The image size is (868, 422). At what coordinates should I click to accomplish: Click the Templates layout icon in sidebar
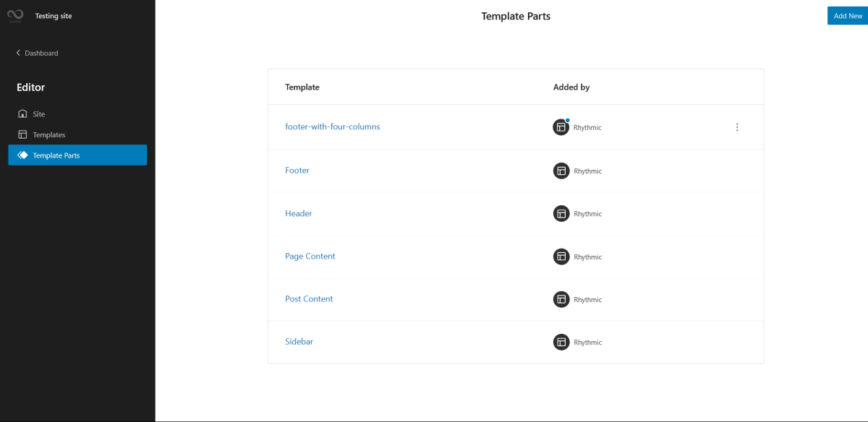(22, 134)
